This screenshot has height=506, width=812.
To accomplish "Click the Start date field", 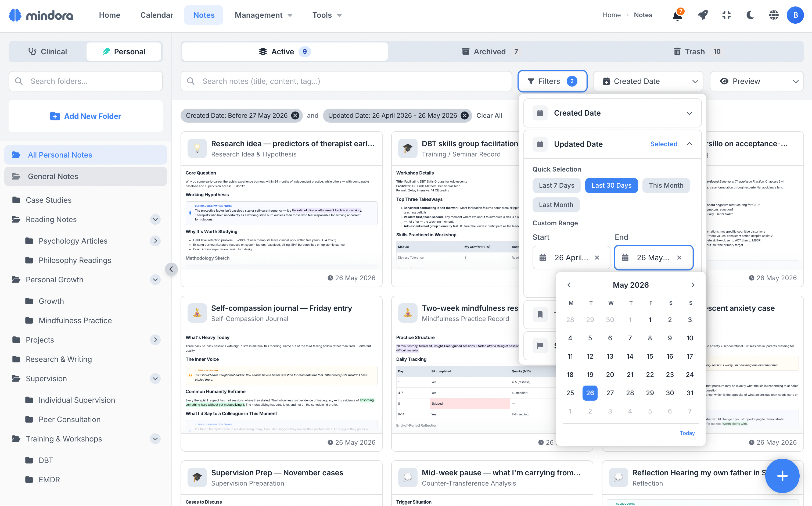I will (571, 258).
